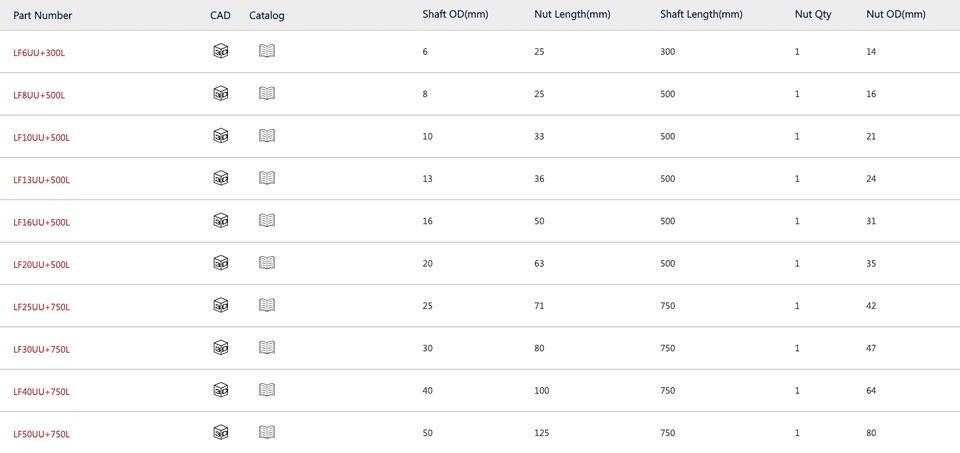The image size is (960, 453).
Task: Select the Shaft Length(mm) header
Action: point(701,15)
